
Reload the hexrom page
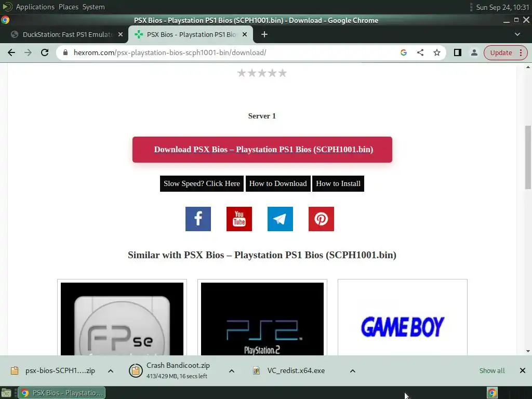click(45, 52)
